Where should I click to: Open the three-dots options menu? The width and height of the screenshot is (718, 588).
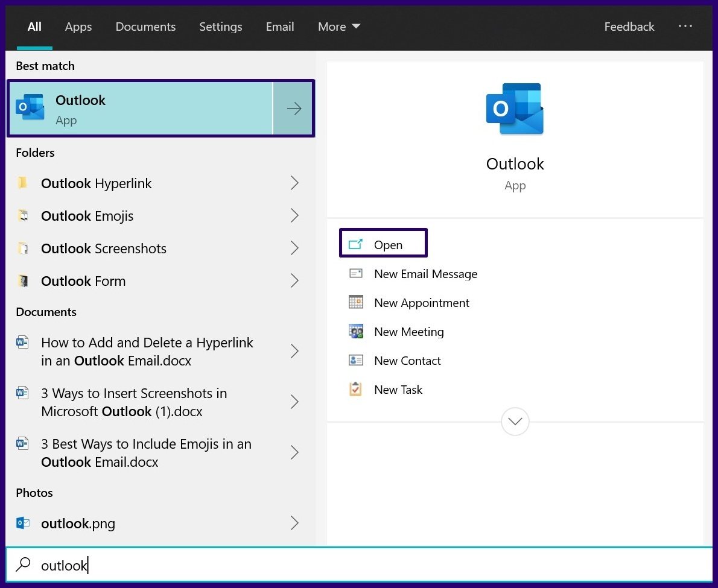pos(685,26)
